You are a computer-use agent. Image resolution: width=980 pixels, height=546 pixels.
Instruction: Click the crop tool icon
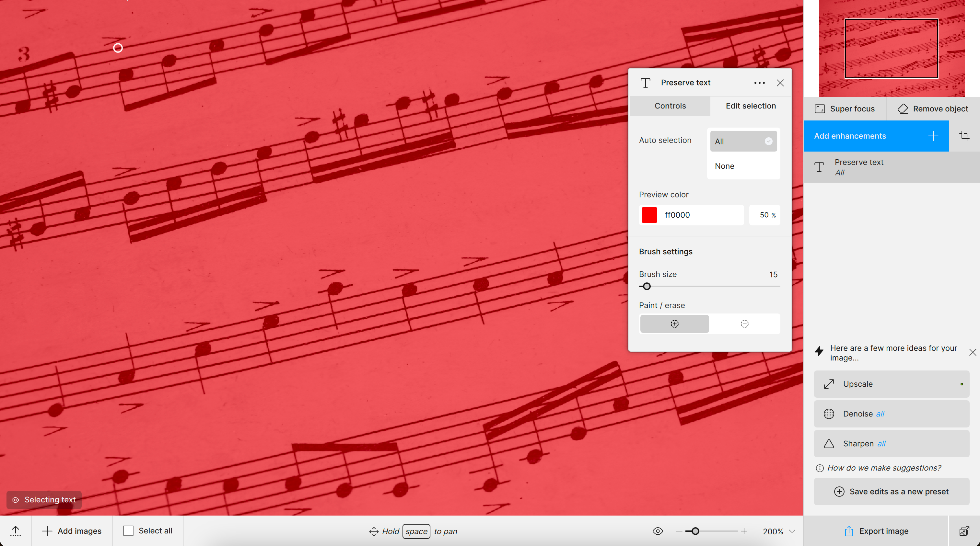pos(964,136)
